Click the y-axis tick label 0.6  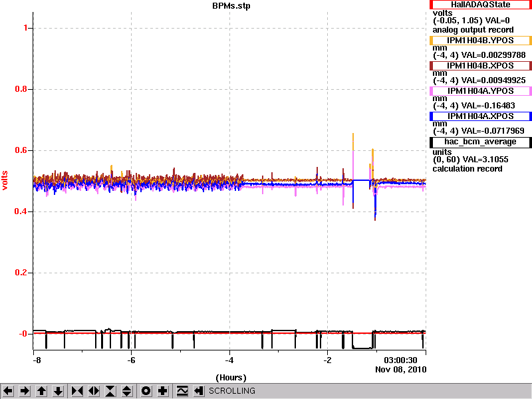pos(22,151)
